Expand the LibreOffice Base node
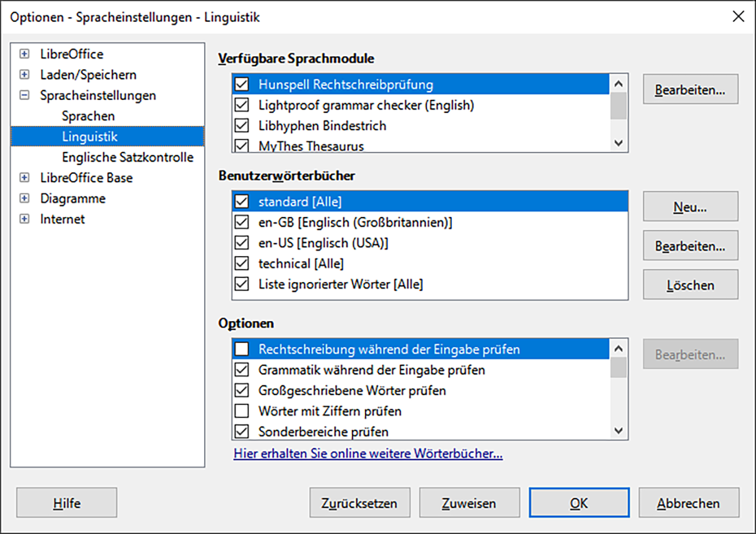756x534 pixels. (x=24, y=177)
